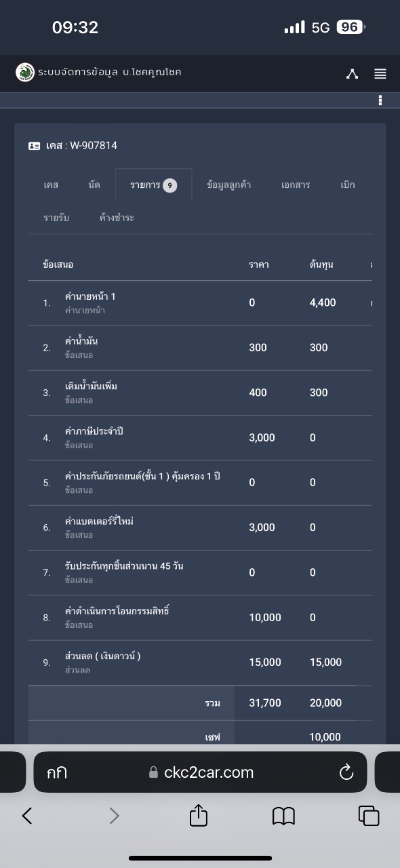Open Safari bookmarks book icon
Viewport: 400px width, 868px height.
click(x=283, y=816)
